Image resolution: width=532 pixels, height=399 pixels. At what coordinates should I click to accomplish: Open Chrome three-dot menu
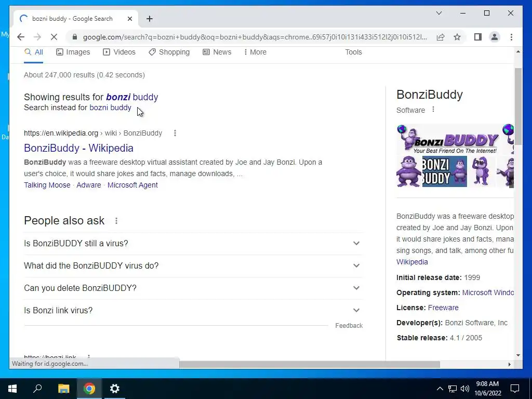click(x=511, y=37)
